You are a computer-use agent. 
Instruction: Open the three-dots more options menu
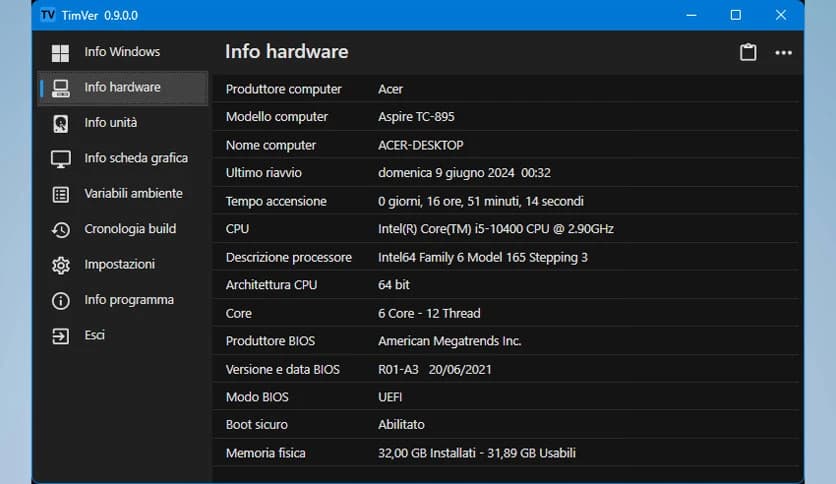pos(783,53)
